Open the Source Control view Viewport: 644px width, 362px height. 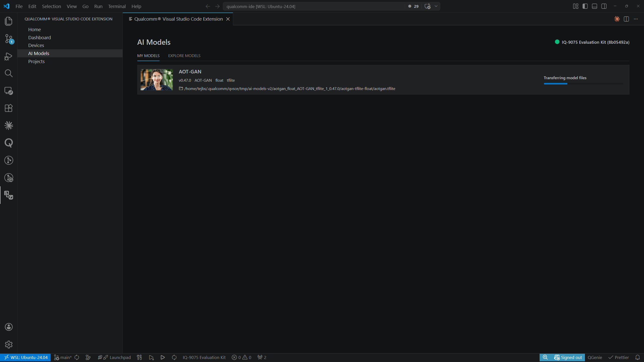9,39
